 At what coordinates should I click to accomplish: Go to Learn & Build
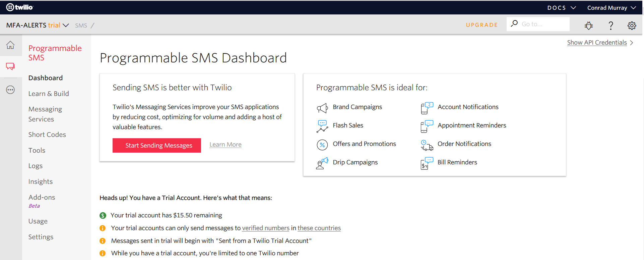coord(49,94)
